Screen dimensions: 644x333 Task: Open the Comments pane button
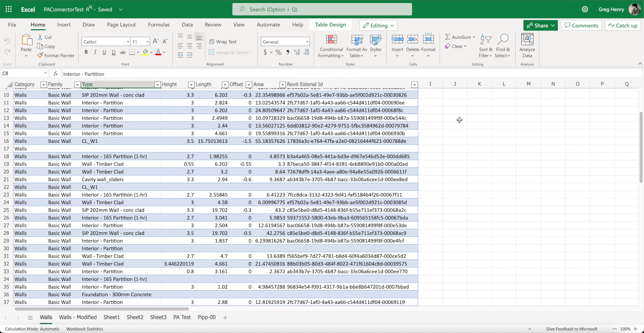(581, 25)
